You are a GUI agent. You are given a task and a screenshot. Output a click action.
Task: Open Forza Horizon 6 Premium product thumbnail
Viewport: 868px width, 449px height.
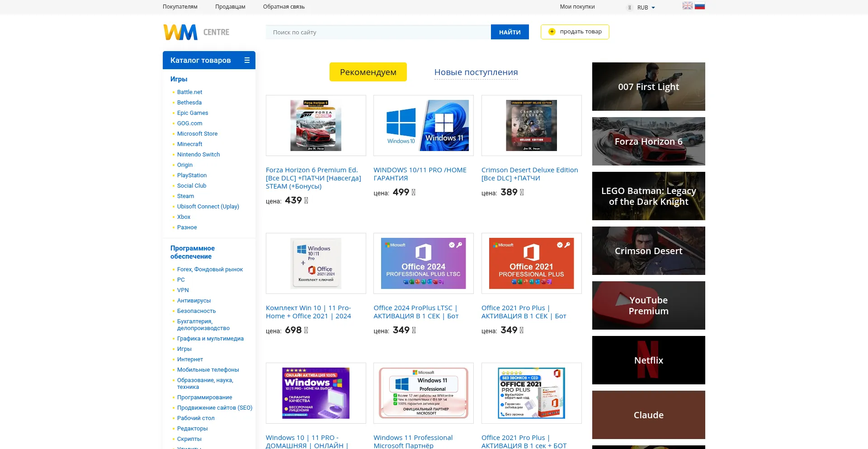pos(316,125)
